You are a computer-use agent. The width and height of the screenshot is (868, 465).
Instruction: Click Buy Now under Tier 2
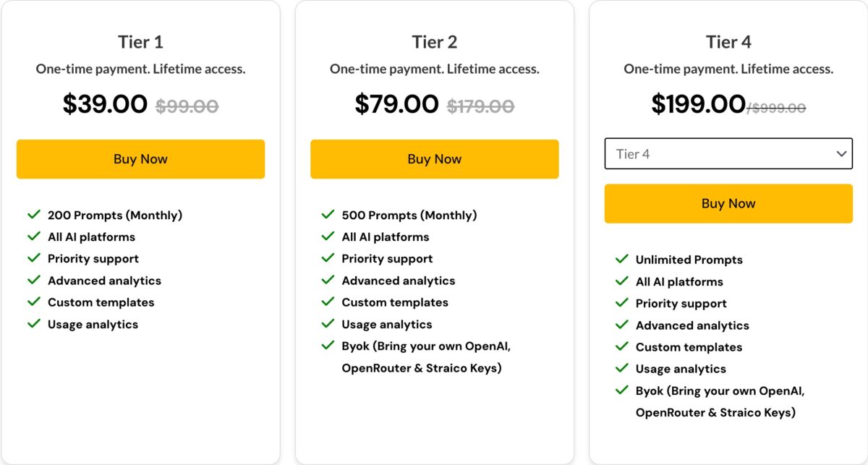[434, 159]
